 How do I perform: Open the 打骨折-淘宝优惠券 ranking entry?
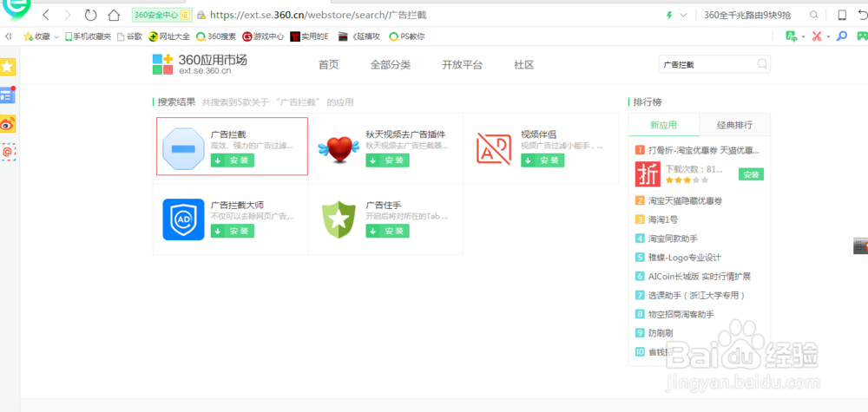(x=704, y=150)
